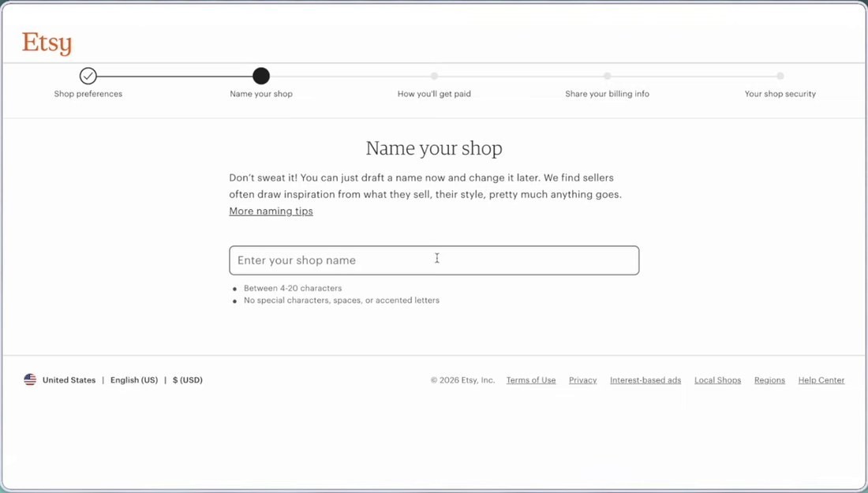Select the Share your billing info label
Viewport: 868px width, 493px height.
pos(608,94)
